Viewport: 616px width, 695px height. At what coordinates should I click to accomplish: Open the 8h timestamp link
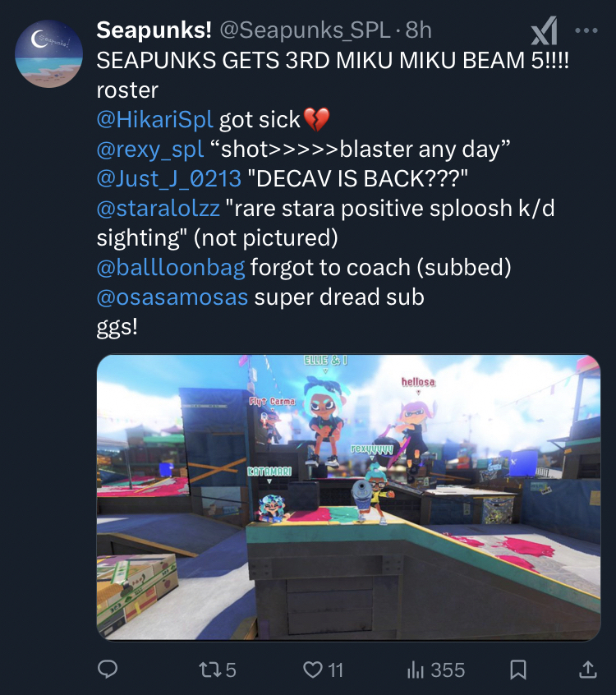418,30
